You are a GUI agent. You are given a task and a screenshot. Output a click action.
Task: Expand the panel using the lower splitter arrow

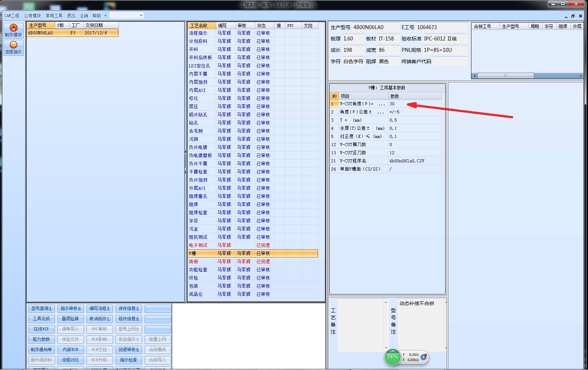[x=185, y=172]
